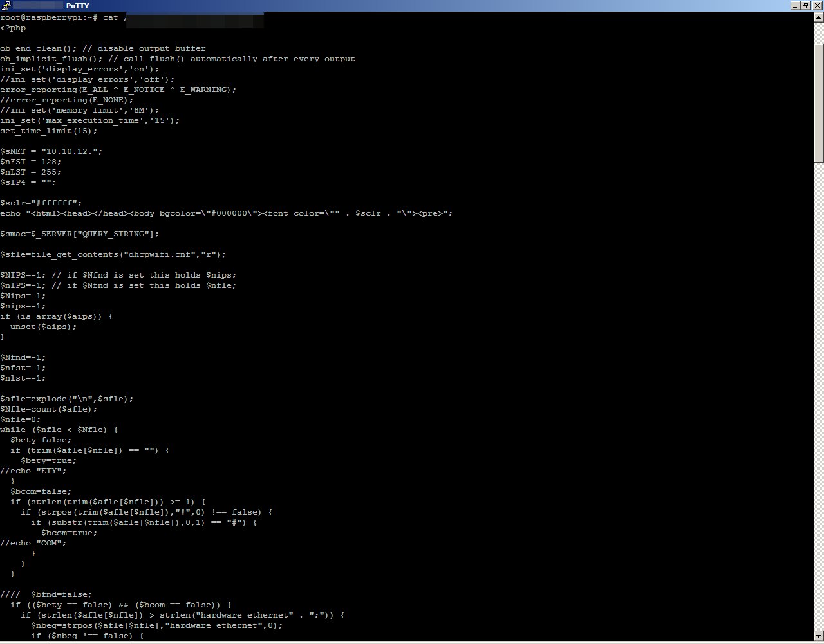Click the file_get_contents("dhcpwifi.cnf") line
Viewport: 824px width, 644px height.
click(113, 254)
